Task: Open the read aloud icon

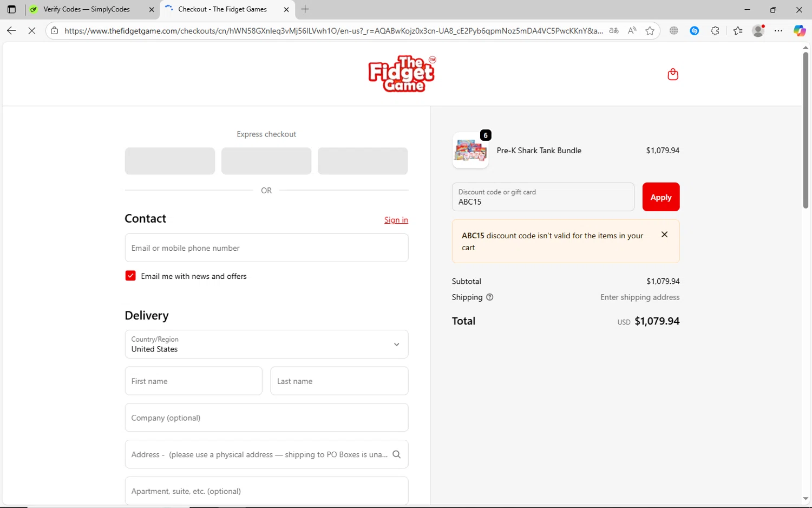Action: [x=632, y=31]
